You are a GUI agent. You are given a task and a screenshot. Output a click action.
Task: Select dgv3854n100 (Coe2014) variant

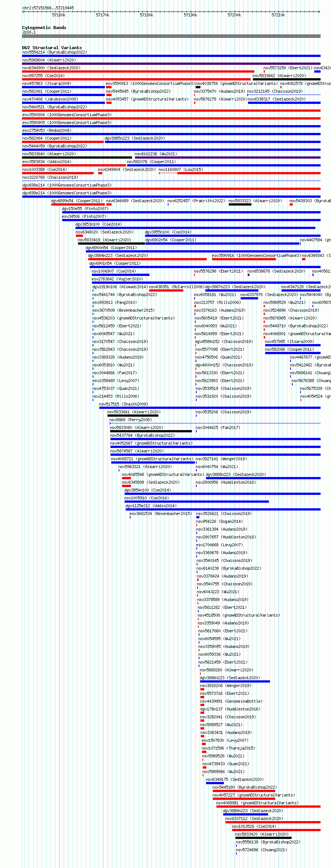pyautogui.click(x=148, y=490)
